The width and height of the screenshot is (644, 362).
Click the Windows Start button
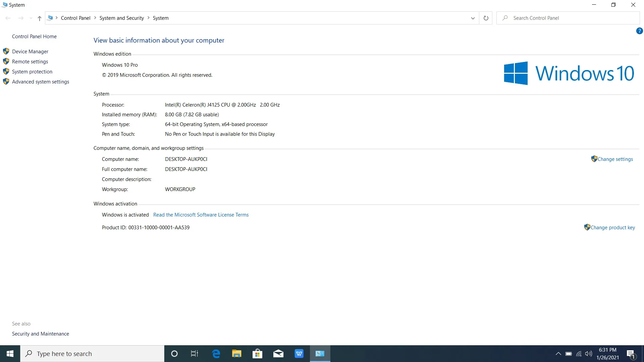(x=10, y=353)
